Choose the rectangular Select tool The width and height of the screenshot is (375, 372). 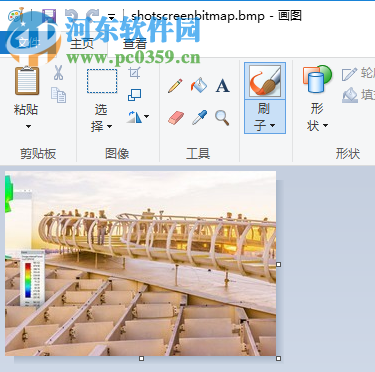[102, 81]
